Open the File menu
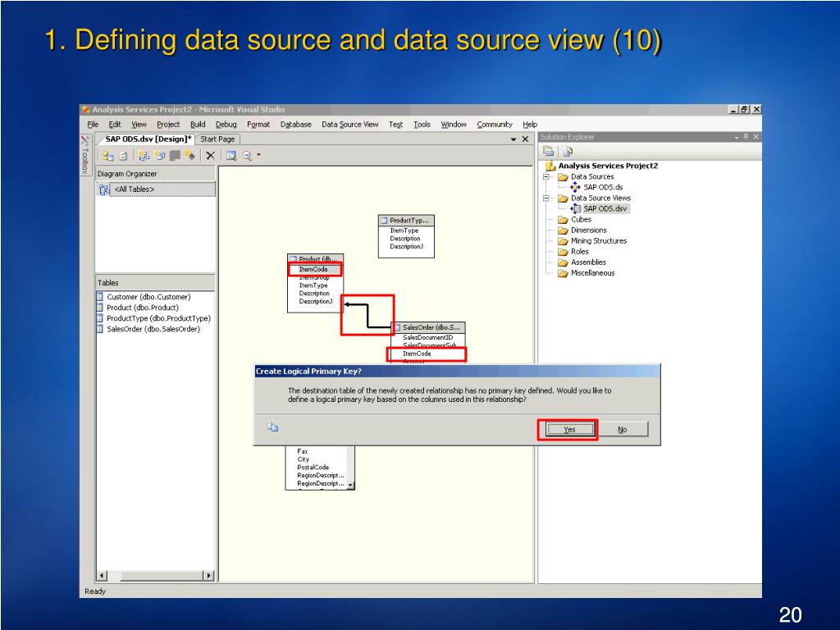 93,125
